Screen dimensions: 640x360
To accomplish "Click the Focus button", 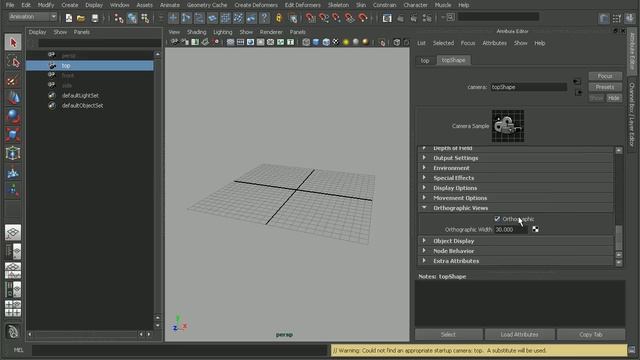I will 605,76.
